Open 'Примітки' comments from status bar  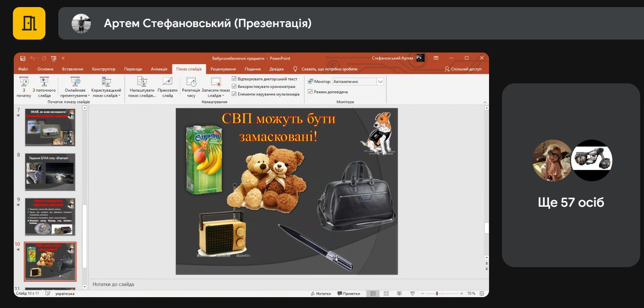pyautogui.click(x=349, y=293)
